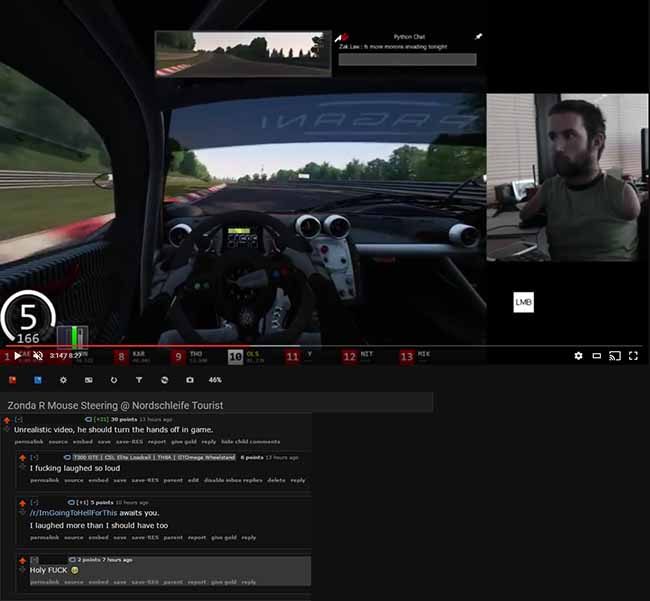Viewport: 650px width, 601px height.
Task: Click the LMB indicator box
Action: (x=523, y=302)
